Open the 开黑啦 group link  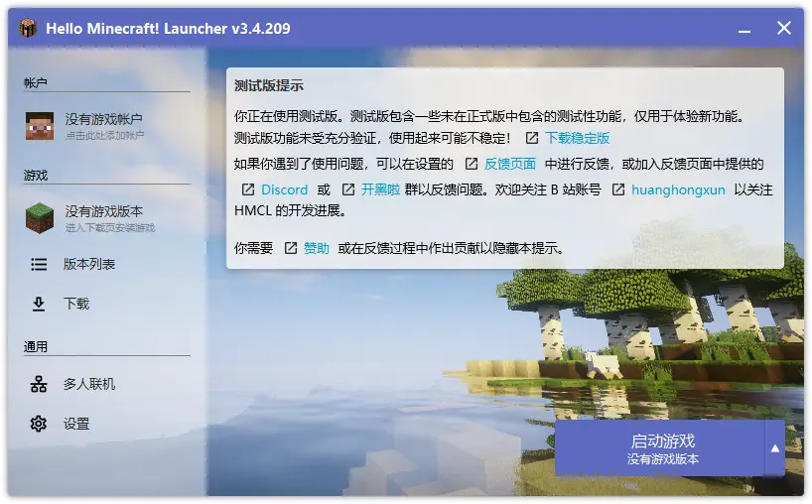(380, 189)
